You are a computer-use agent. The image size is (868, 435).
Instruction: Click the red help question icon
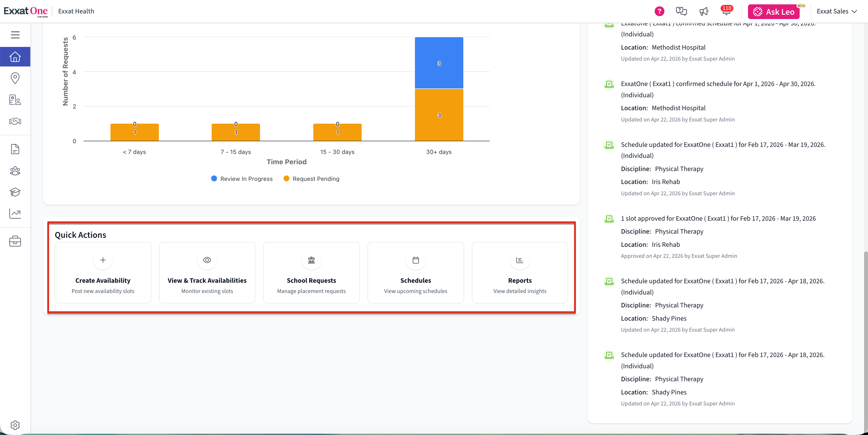point(659,11)
